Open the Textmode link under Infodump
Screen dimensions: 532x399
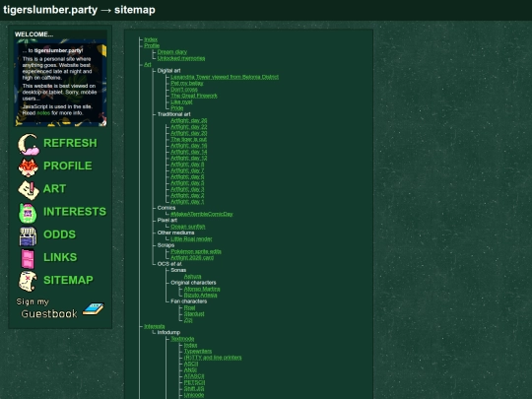tap(182, 339)
